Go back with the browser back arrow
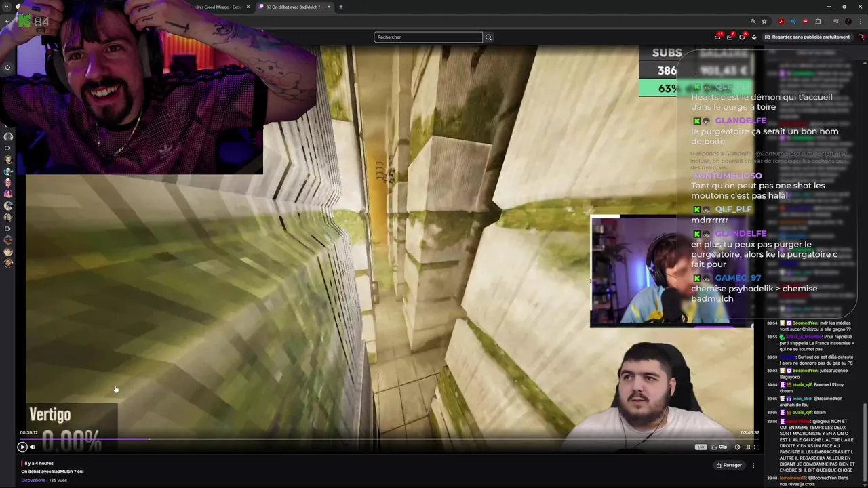Image resolution: width=868 pixels, height=488 pixels. point(7,22)
